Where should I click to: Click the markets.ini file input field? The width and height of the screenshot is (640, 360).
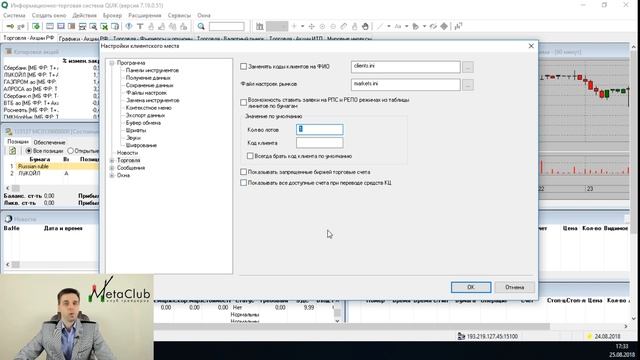pos(406,84)
